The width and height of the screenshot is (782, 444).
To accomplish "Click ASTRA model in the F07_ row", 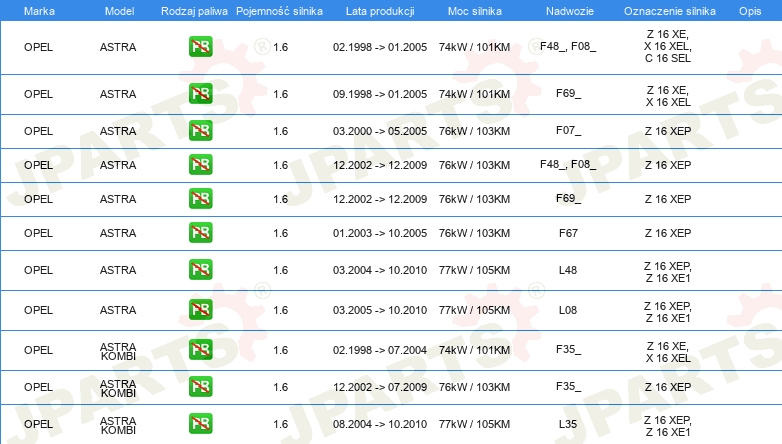I will 118,131.
